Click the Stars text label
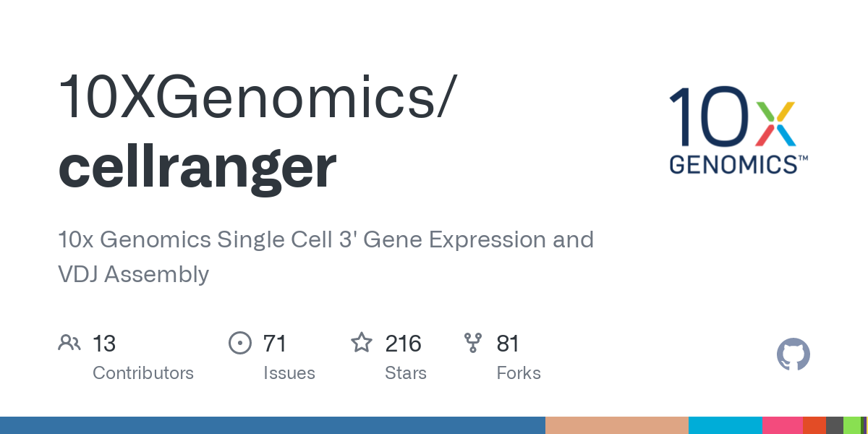The height and width of the screenshot is (434, 868). click(x=406, y=373)
